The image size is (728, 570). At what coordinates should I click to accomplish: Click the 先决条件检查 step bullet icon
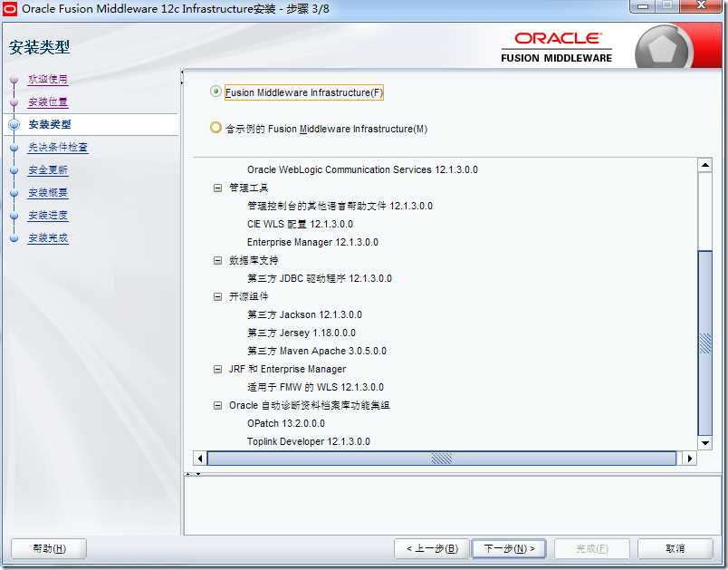coord(14,148)
